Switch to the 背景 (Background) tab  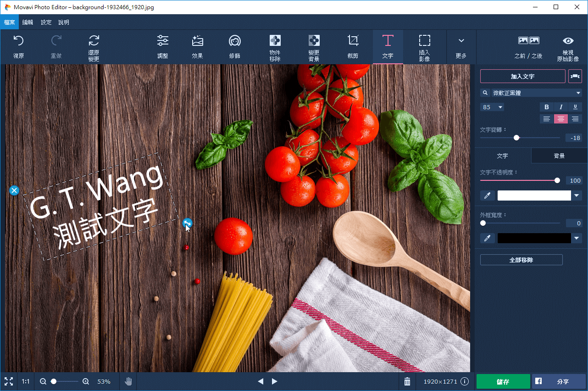click(559, 156)
